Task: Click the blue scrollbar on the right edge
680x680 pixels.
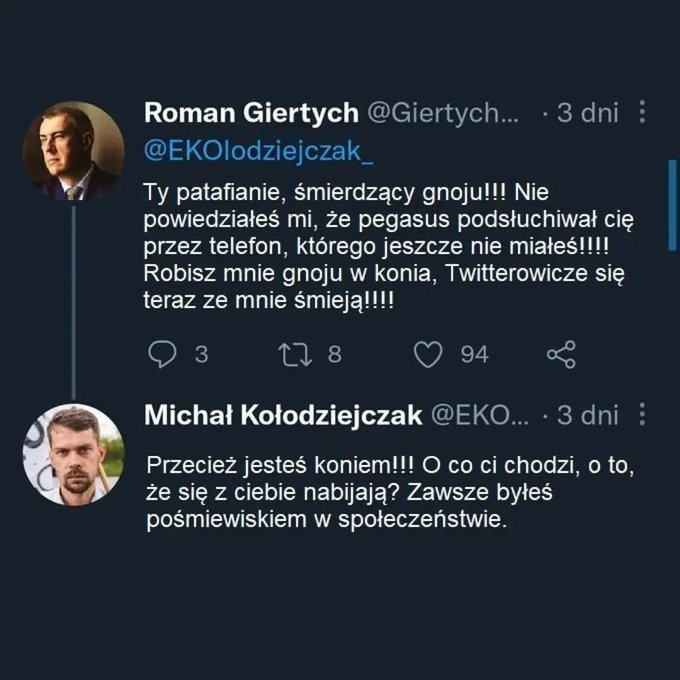Action: (672, 203)
